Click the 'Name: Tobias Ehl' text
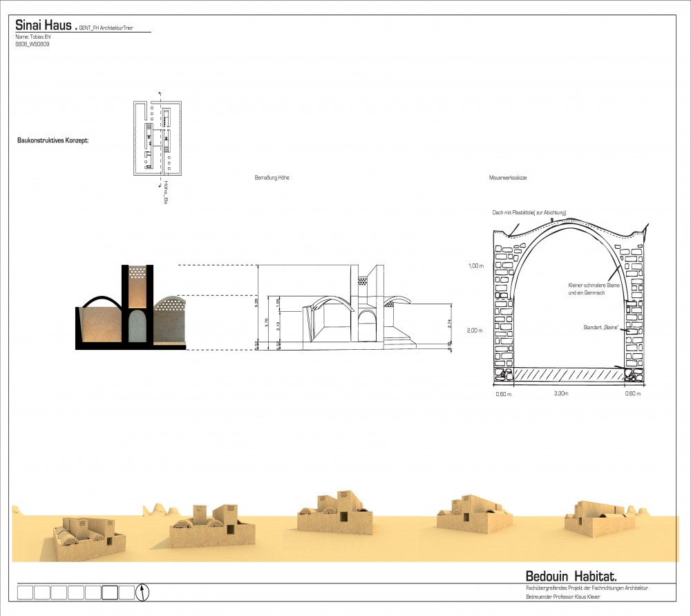691x616 pixels. pyautogui.click(x=33, y=36)
